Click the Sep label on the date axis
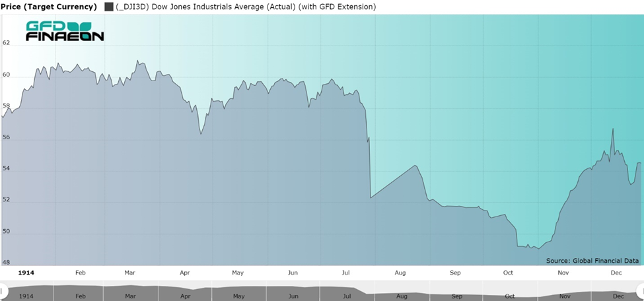This screenshot has height=301, width=644. coord(455,273)
